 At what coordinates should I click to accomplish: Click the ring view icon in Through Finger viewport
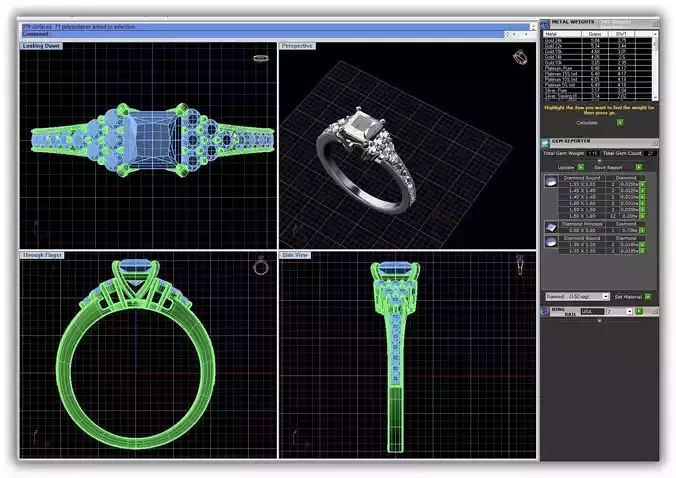tap(261, 266)
